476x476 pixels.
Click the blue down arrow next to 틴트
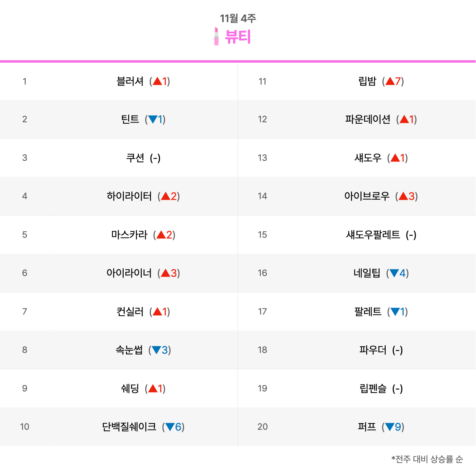coord(153,119)
